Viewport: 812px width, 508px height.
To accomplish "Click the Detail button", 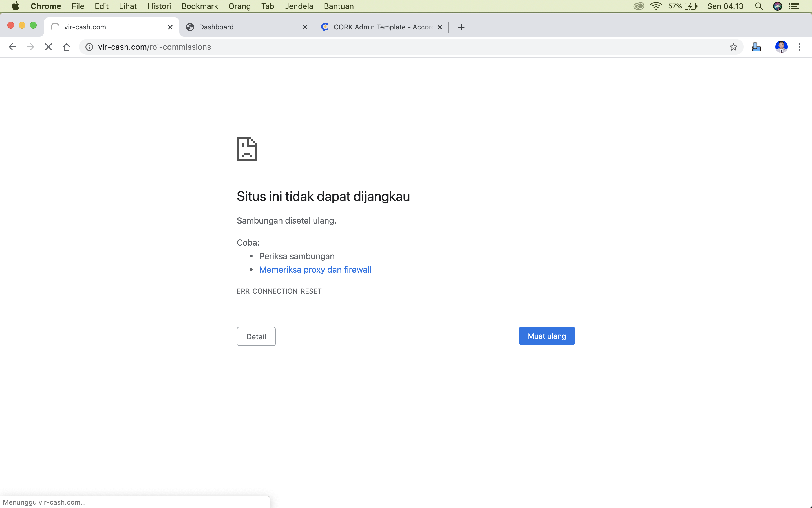I will pos(256,336).
